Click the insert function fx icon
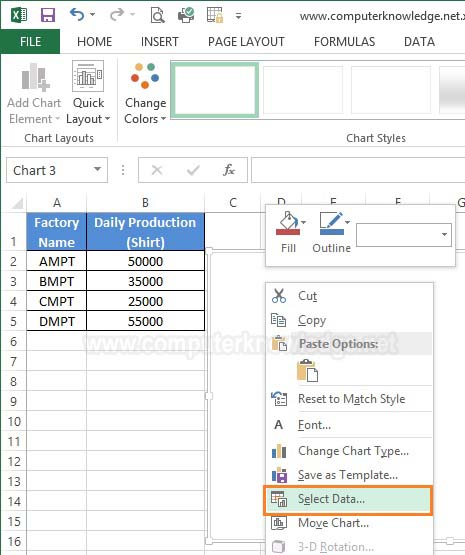Image resolution: width=465 pixels, height=555 pixels. click(229, 170)
